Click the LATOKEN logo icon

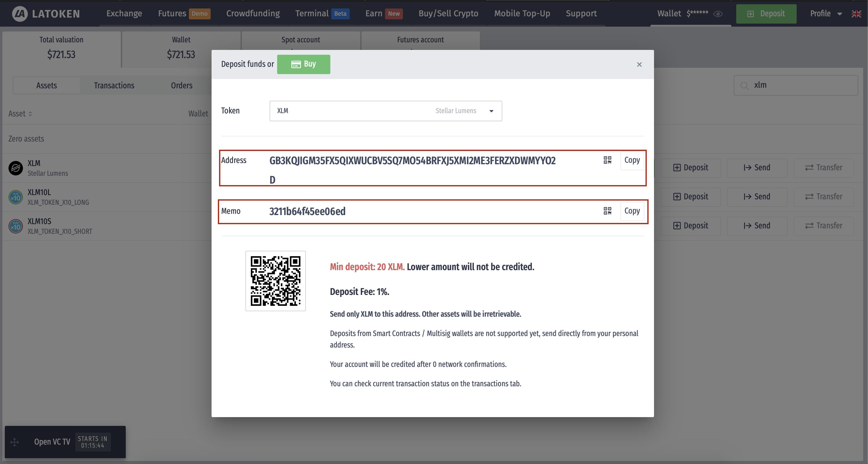[20, 14]
